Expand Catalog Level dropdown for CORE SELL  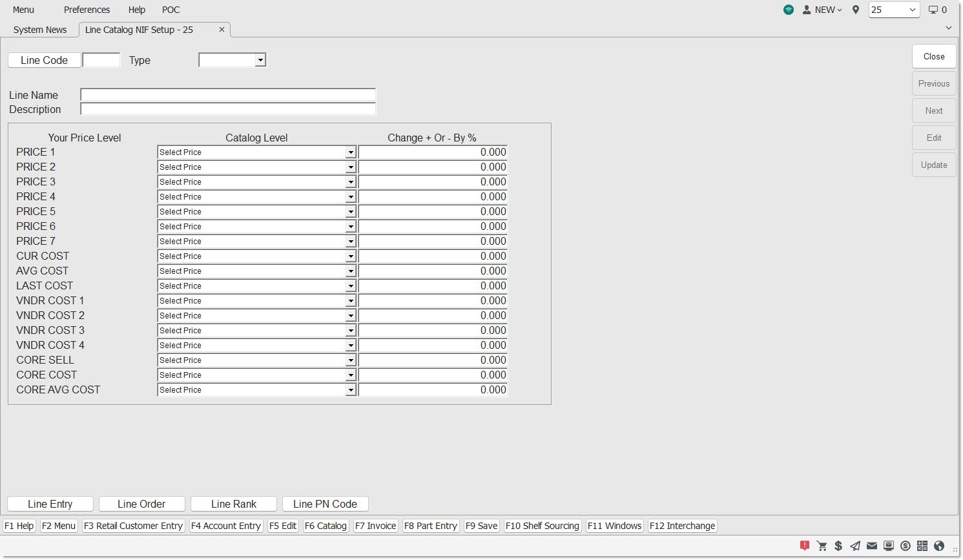pyautogui.click(x=350, y=360)
